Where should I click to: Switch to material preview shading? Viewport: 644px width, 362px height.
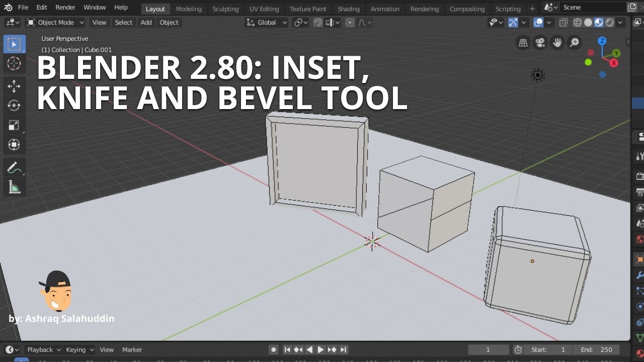pos(599,23)
